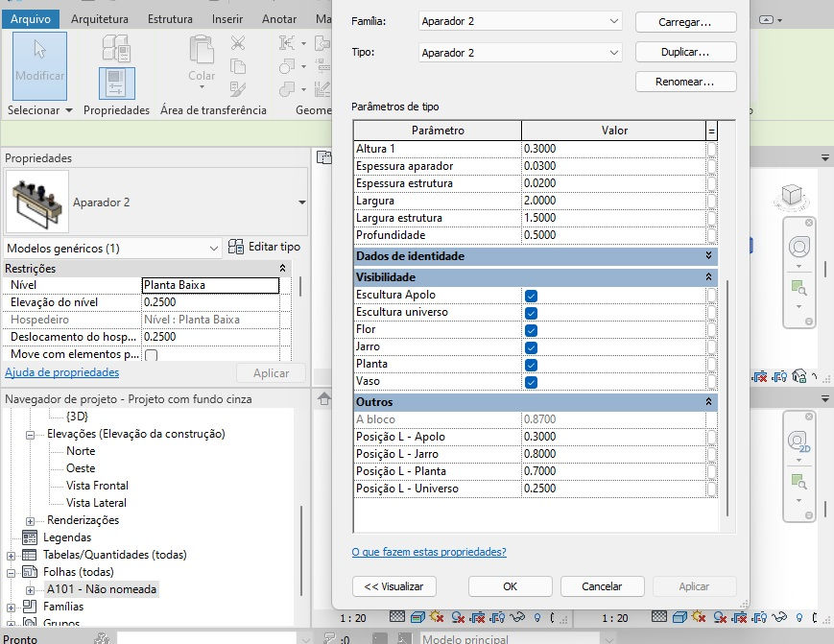
Task: Open the Arquitetura ribbon tab
Action: coord(100,19)
